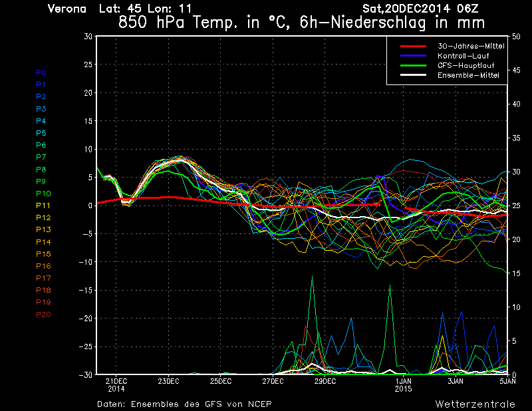Select the P2 member label

[x=41, y=96]
